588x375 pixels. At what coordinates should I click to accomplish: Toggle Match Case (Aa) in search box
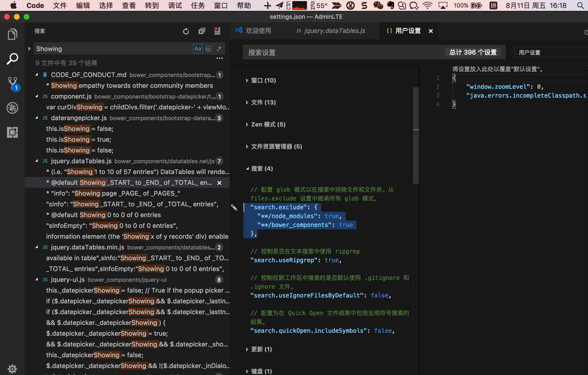coord(198,49)
